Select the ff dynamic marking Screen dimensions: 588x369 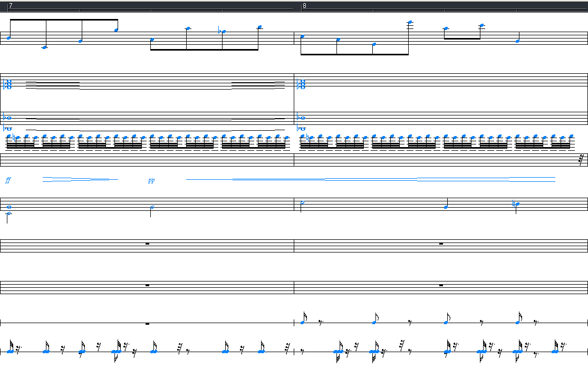(x=8, y=180)
